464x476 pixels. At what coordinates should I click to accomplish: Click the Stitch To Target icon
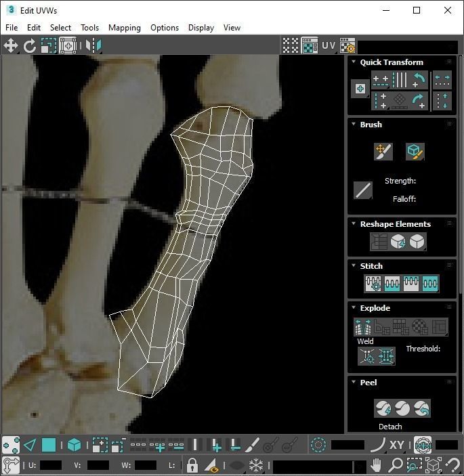coord(373,284)
